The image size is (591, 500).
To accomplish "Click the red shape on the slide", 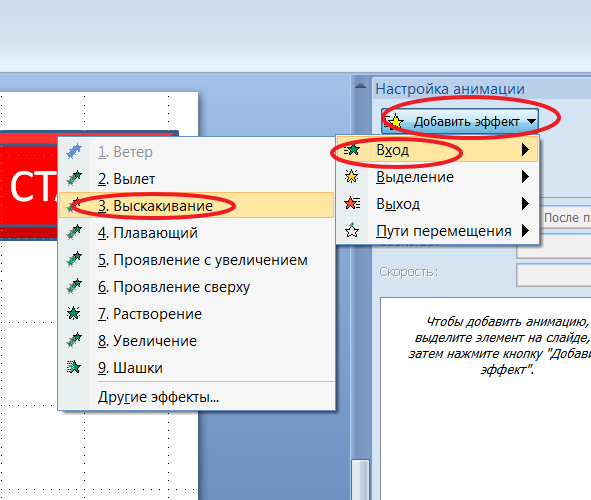I will [x=28, y=185].
